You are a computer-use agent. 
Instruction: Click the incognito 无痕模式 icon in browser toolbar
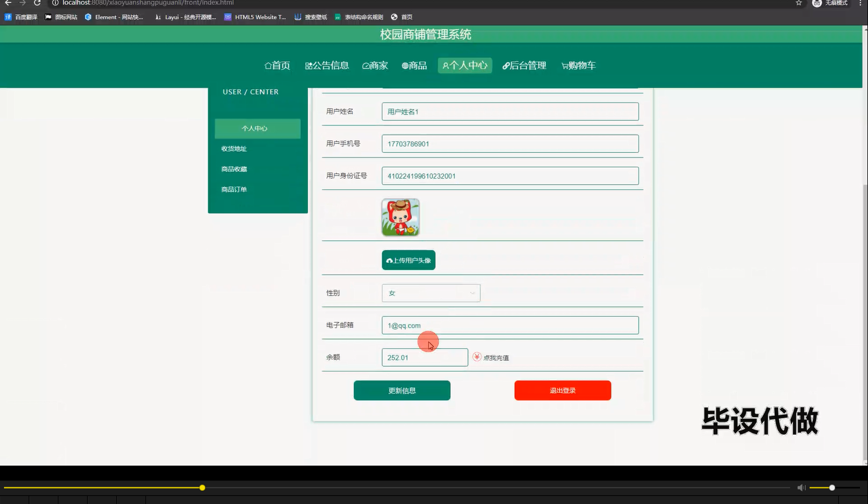point(817,3)
